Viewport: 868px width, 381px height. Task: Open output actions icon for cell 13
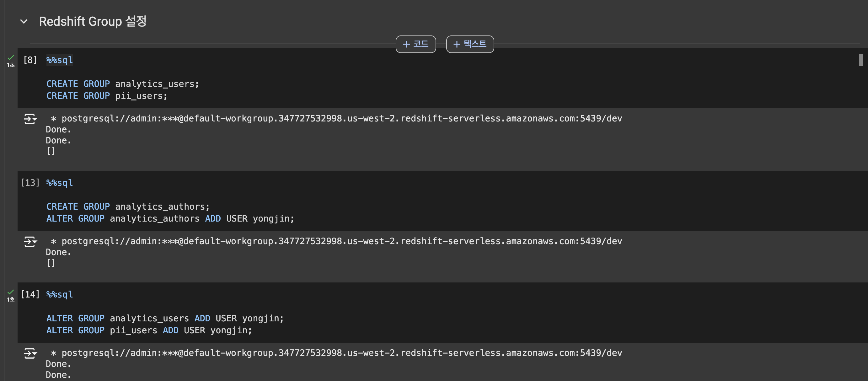tap(30, 242)
